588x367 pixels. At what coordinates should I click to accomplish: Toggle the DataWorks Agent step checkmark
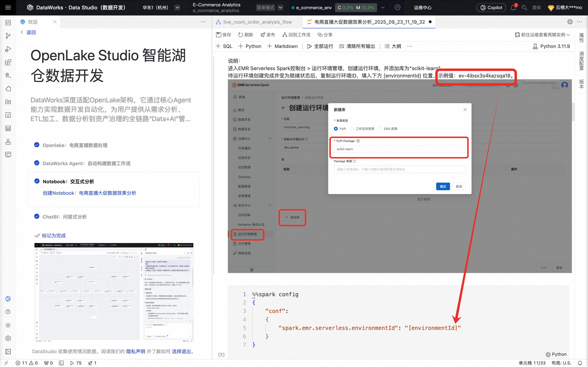tap(37, 163)
